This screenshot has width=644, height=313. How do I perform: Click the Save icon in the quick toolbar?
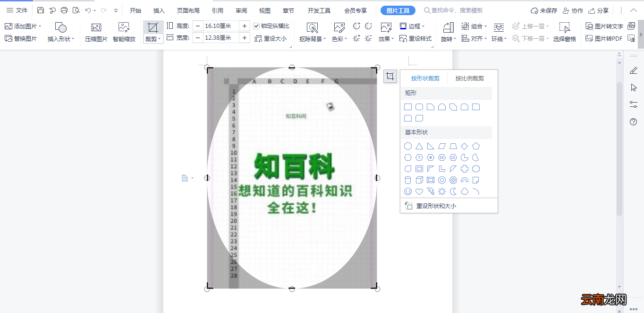coord(41,10)
